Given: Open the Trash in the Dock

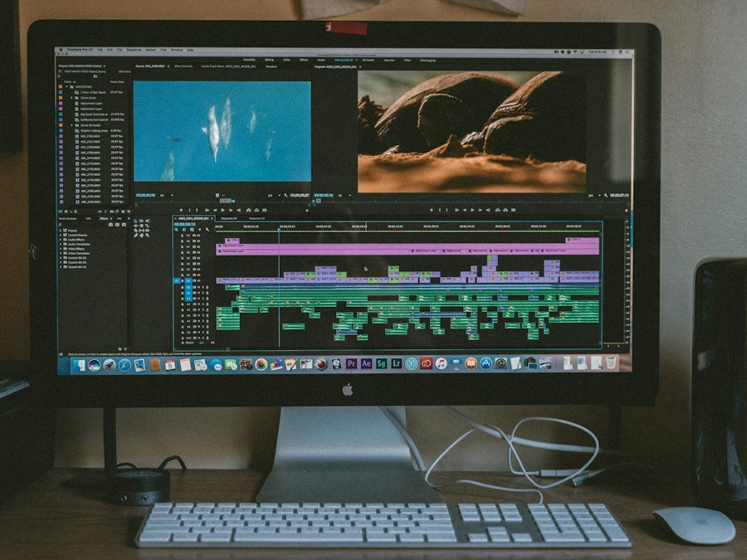Looking at the screenshot, I should click(x=611, y=363).
